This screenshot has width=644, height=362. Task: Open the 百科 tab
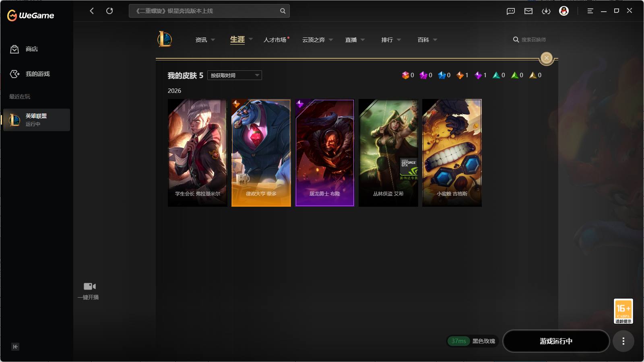(423, 40)
